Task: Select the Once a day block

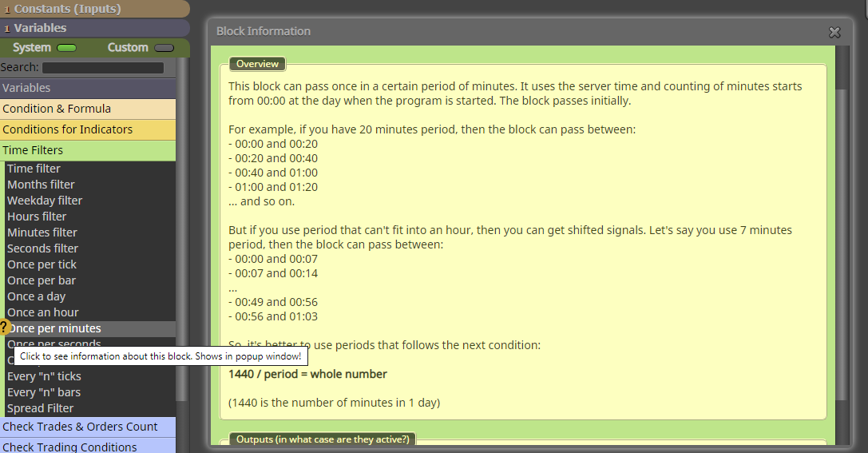Action: 90,297
